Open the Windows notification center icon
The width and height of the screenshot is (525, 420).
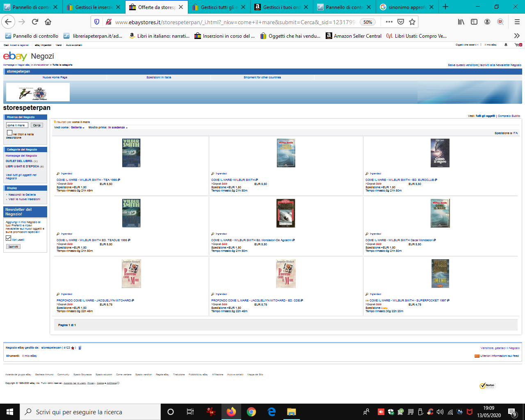click(512, 412)
